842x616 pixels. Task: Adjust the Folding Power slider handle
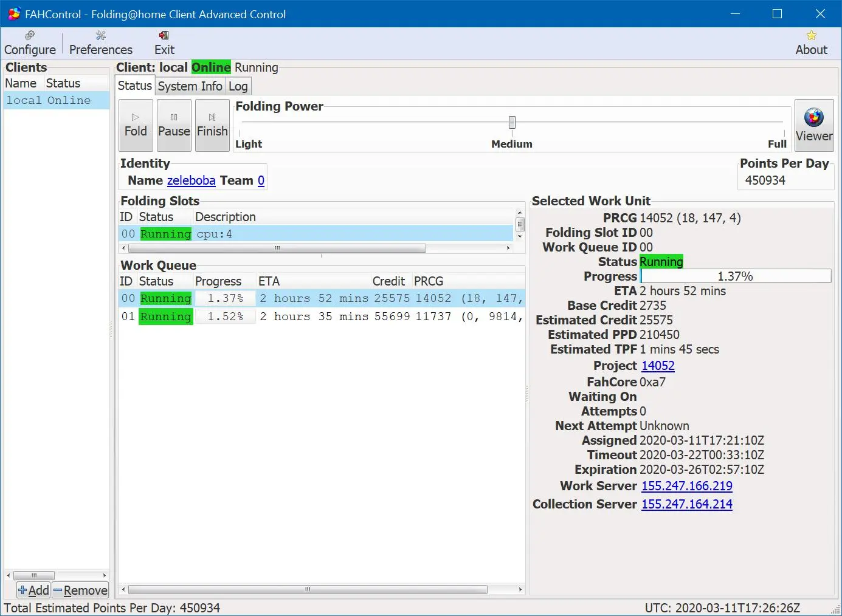[512, 123]
